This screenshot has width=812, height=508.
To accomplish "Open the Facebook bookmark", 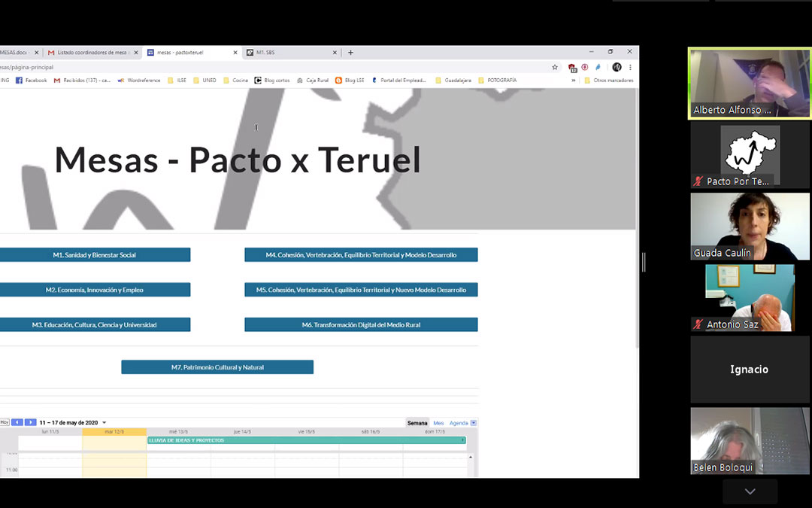I will click(x=31, y=81).
